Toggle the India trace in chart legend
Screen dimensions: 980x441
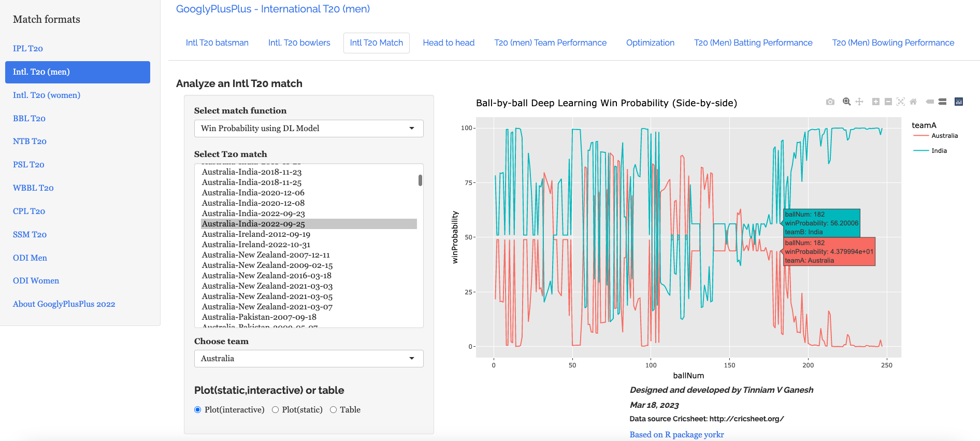pos(939,151)
